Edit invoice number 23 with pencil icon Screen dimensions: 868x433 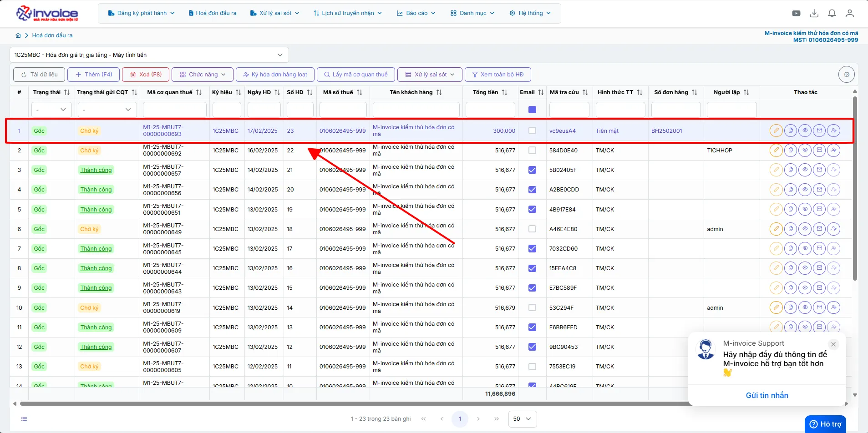pyautogui.click(x=776, y=131)
